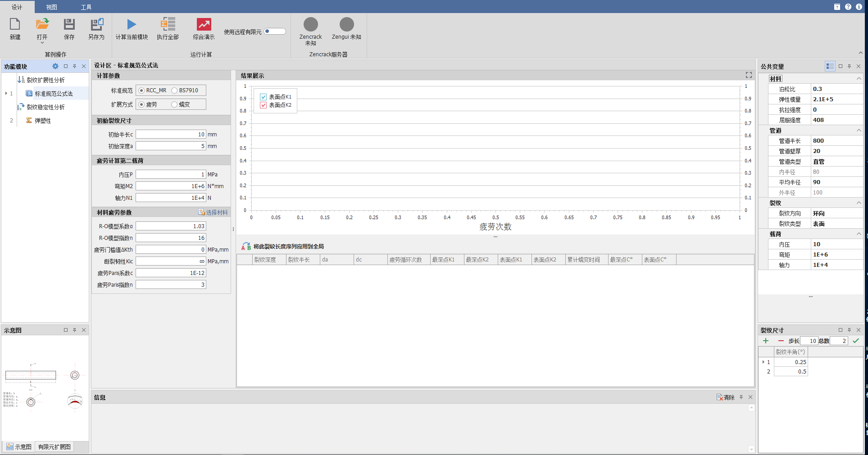Screen dimensions: 868x455
Task: Click the 打开 (Open) folder icon
Action: pos(42,24)
